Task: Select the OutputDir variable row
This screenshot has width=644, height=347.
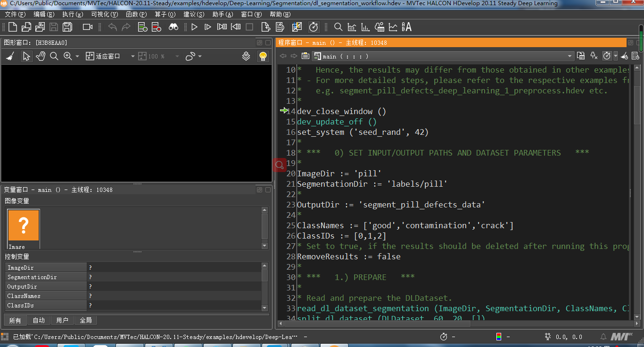Action: pos(133,287)
